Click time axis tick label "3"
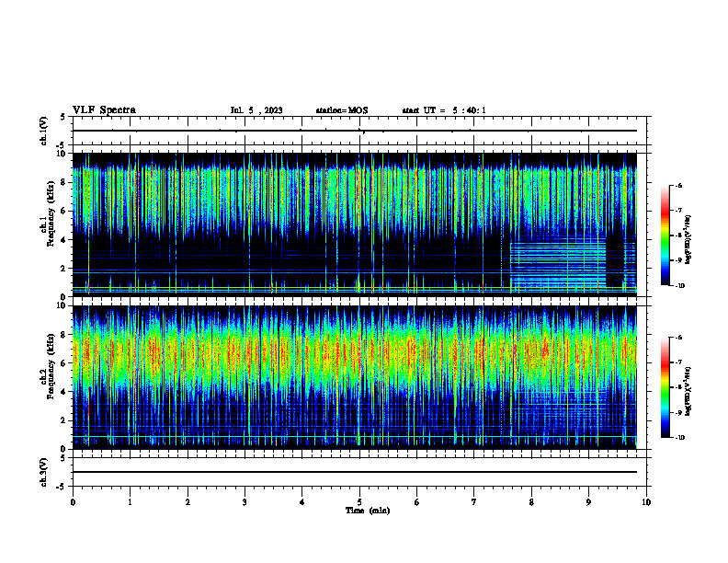728x563 pixels. coord(245,502)
